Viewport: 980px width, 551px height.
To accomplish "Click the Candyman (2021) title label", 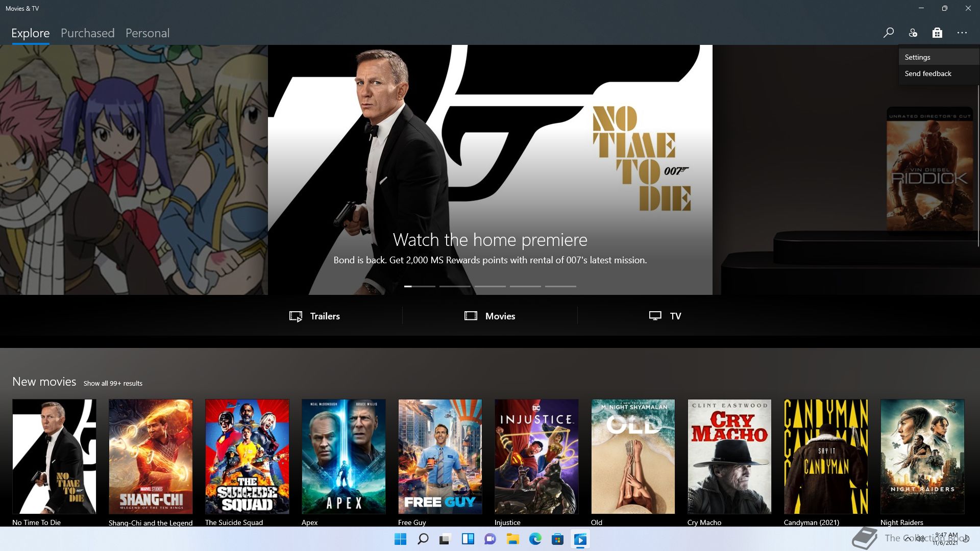I will coord(812,522).
